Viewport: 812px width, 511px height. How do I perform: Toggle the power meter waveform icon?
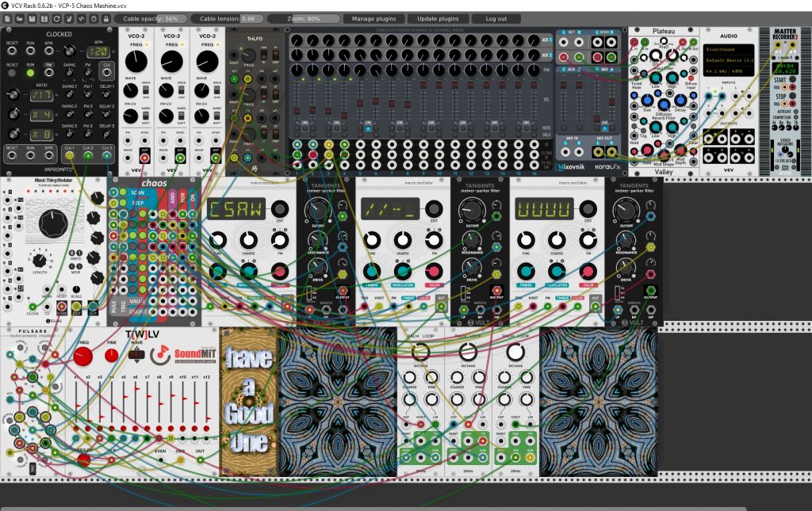click(x=82, y=19)
